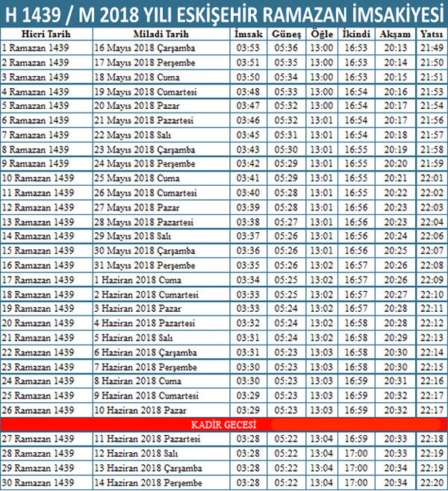The height and width of the screenshot is (491, 448).
Task: Select the 10 Haziran 2018 Pazar cell
Action: point(136,410)
